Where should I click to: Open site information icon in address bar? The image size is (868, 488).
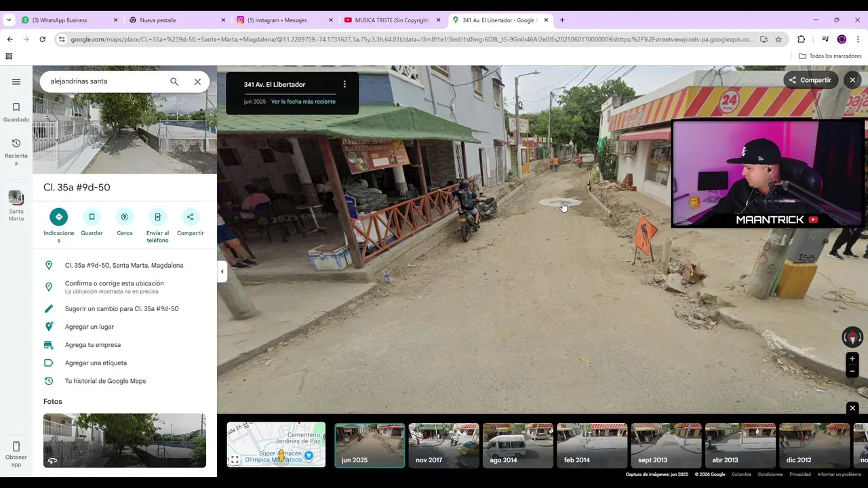pyautogui.click(x=61, y=39)
